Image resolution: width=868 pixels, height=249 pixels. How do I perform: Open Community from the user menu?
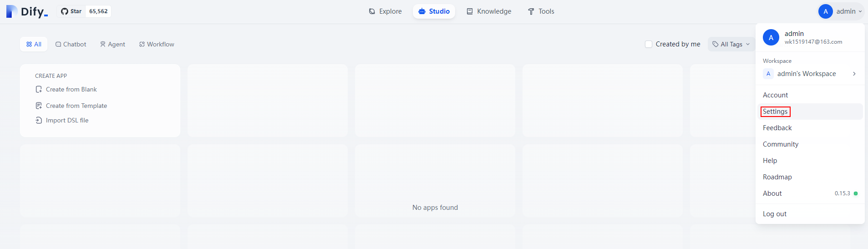(x=810, y=144)
